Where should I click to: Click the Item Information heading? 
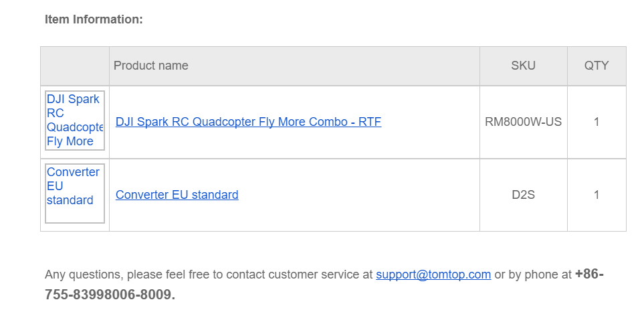click(x=94, y=19)
